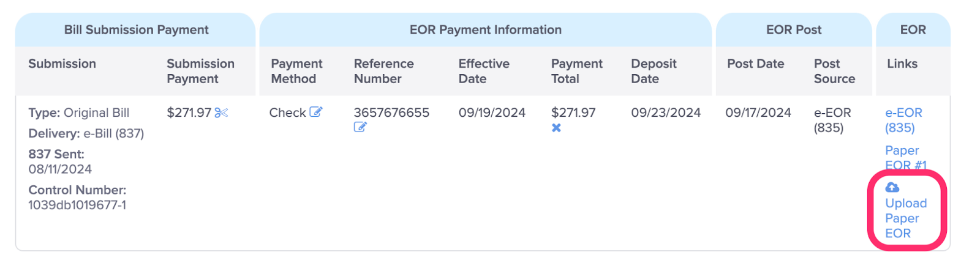Click the cloud upload icon
Viewport: 980px width, 263px height.
(x=892, y=187)
